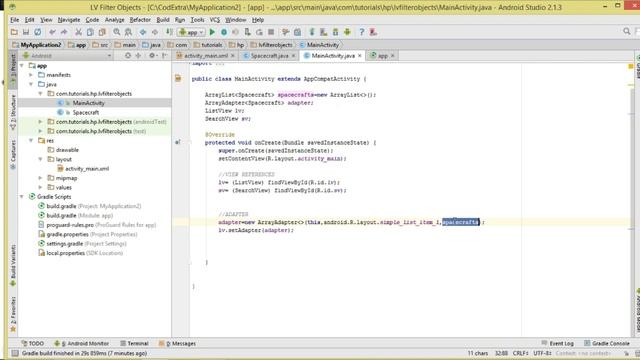Open the Android Monitor tool window
The image size is (640, 360).
(x=81, y=344)
